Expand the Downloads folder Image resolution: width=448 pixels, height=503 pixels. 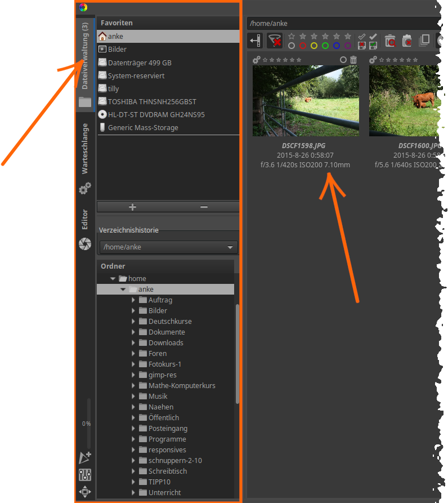point(133,343)
